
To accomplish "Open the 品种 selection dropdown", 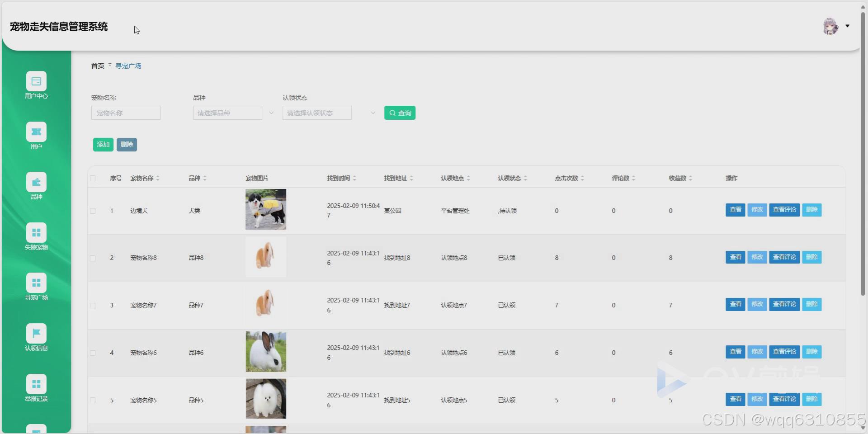I will [x=227, y=113].
